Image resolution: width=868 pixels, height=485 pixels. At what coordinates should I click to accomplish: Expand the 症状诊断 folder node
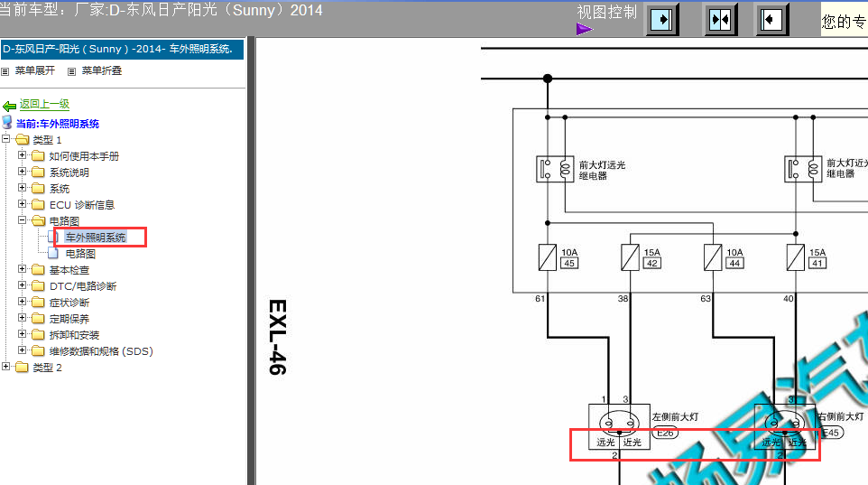(x=23, y=302)
